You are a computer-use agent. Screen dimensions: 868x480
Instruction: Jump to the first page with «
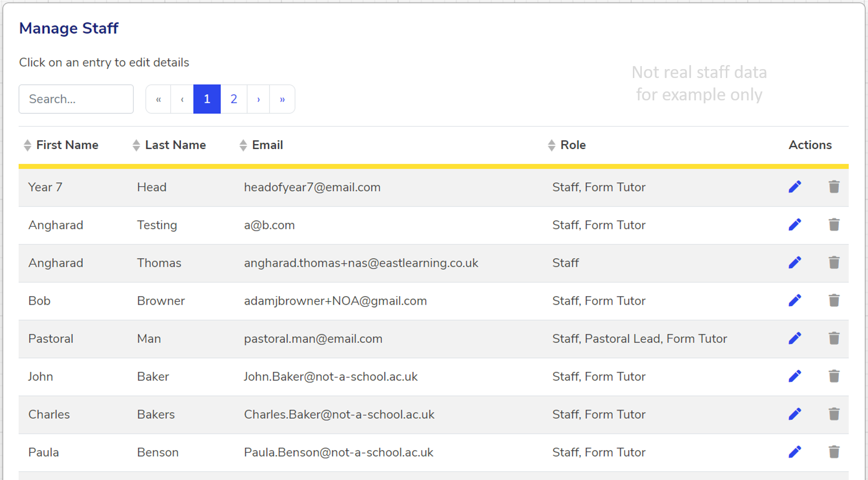pos(159,99)
